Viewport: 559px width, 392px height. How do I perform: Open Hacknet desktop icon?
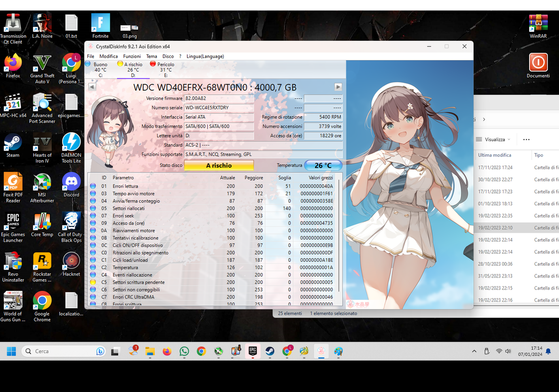pyautogui.click(x=71, y=264)
